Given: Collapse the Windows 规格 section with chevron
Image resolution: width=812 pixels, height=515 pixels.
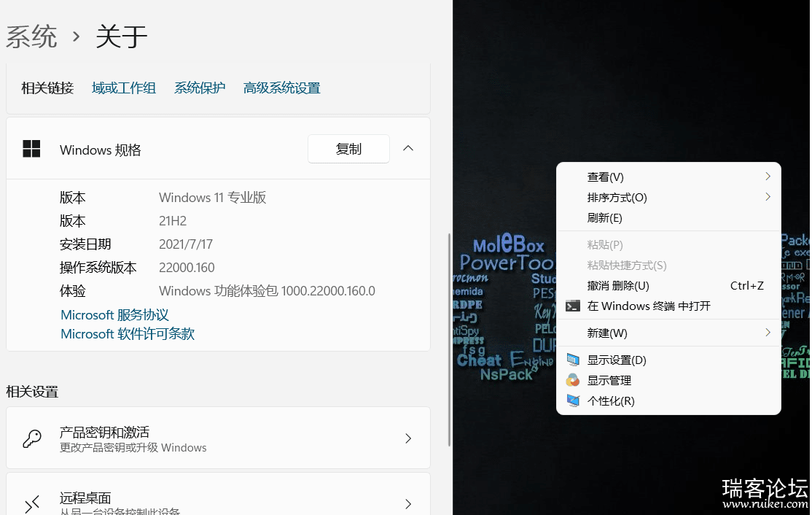Looking at the screenshot, I should point(408,148).
